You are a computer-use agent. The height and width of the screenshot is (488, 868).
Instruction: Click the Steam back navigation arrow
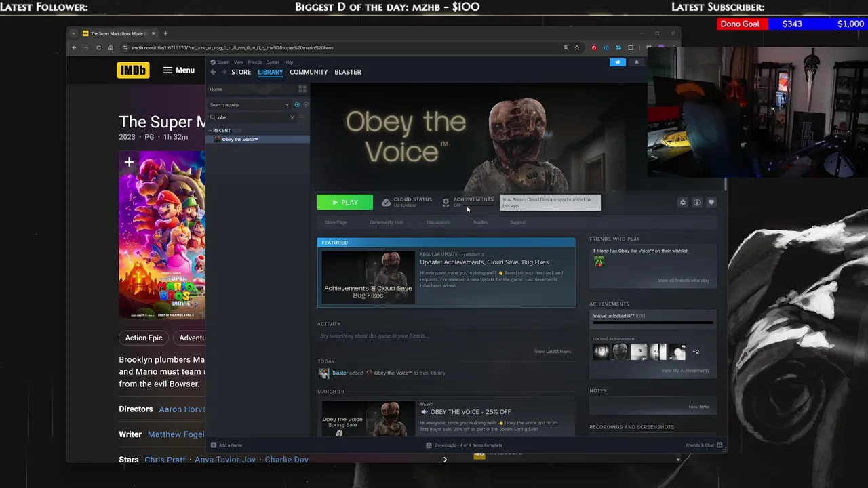(213, 72)
